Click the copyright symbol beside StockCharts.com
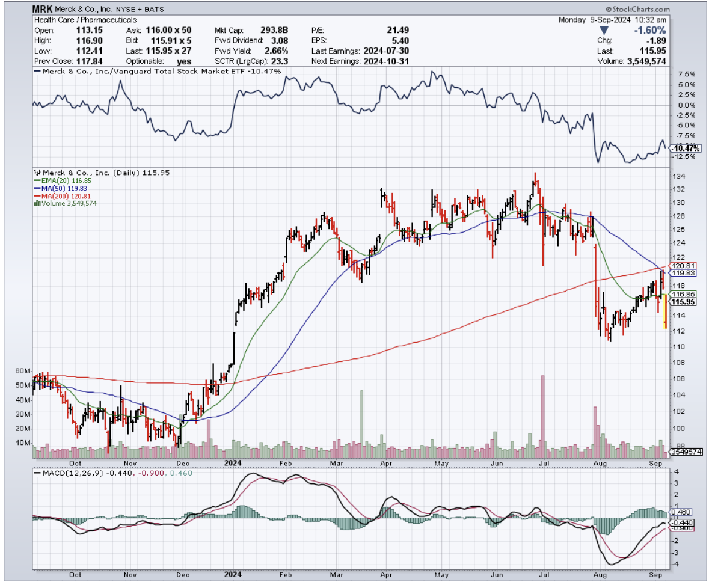 coord(608,10)
